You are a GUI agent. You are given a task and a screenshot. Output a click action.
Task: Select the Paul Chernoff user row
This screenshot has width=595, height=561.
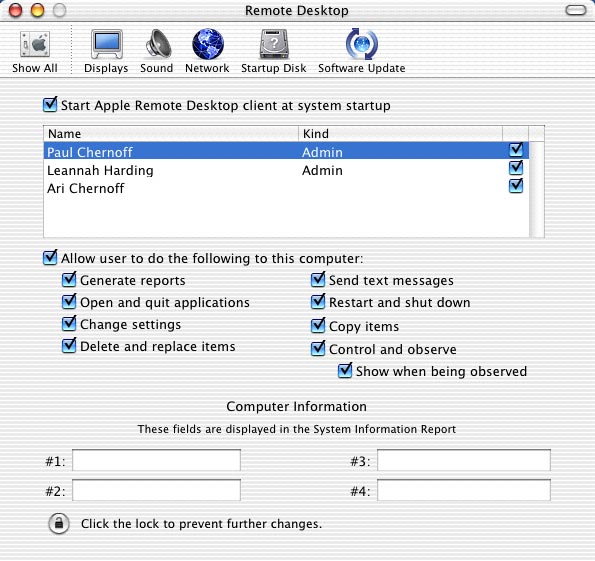tap(286, 150)
